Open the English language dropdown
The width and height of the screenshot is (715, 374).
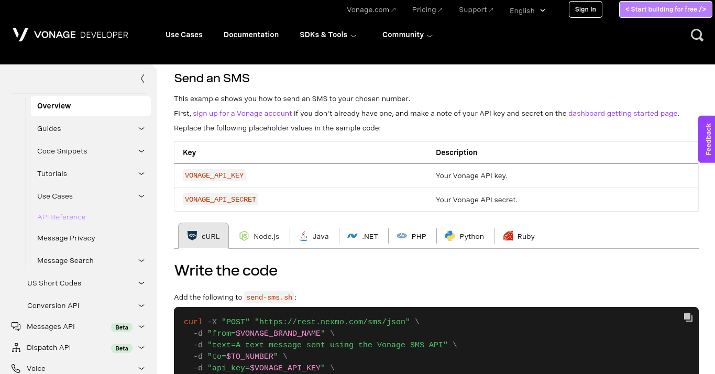(x=527, y=10)
